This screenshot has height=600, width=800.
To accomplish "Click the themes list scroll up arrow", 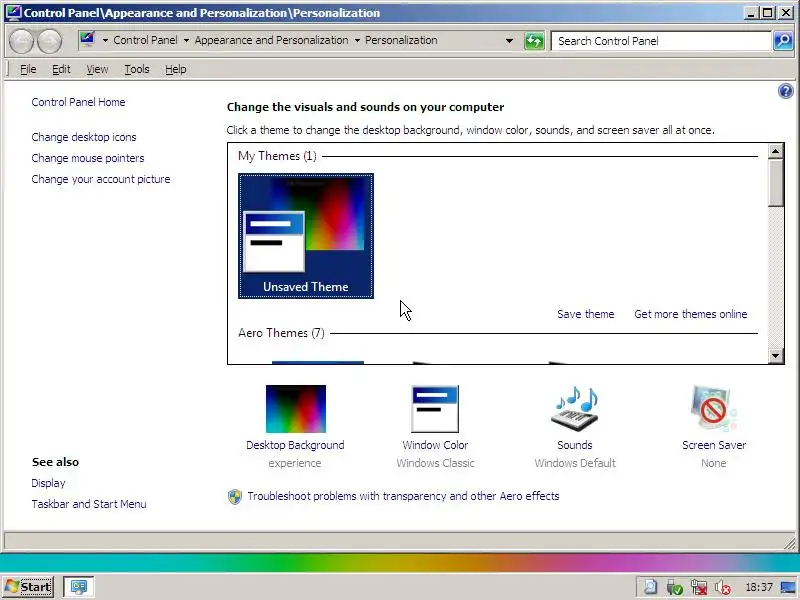I will 776,151.
